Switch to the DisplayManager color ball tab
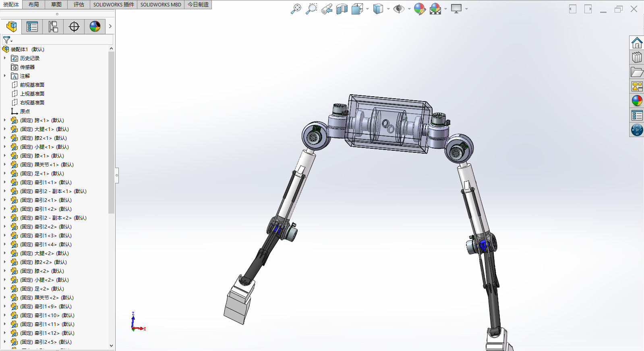Image resolution: width=644 pixels, height=351 pixels. (95, 27)
